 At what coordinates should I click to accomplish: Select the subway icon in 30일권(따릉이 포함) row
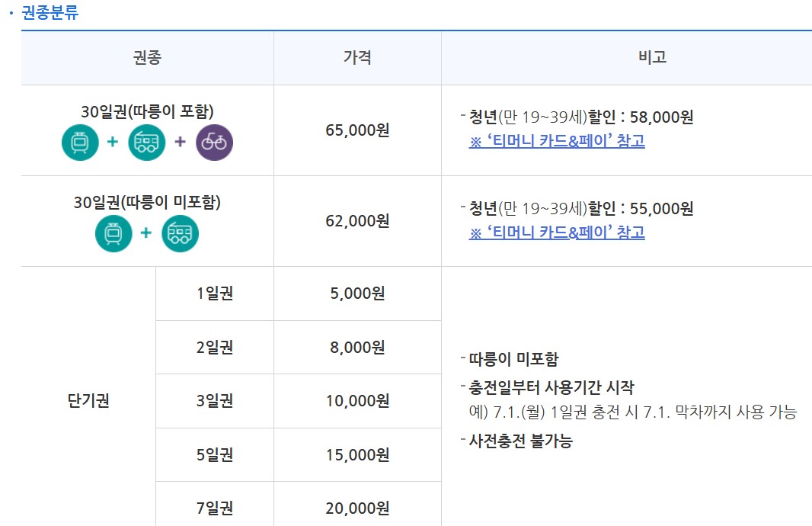[81, 142]
